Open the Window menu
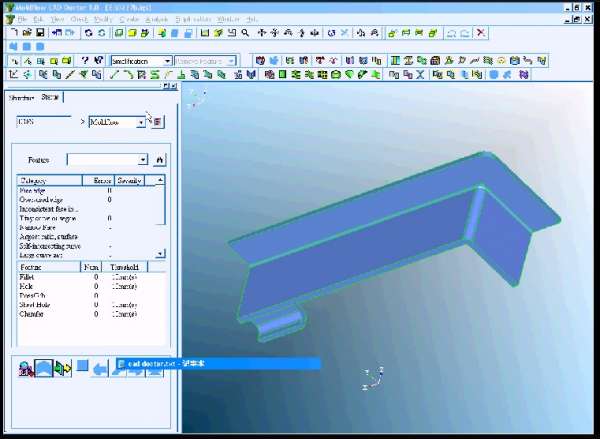 pos(228,19)
